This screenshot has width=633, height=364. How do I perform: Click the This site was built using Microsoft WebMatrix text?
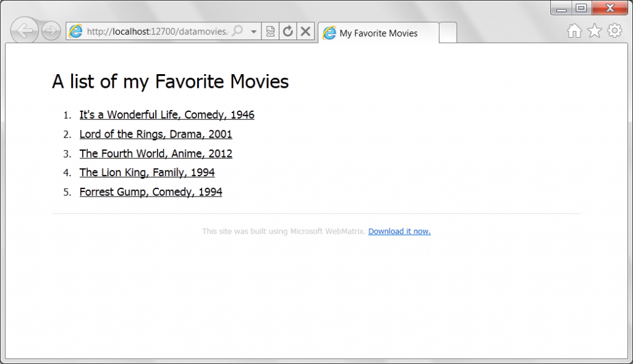[x=284, y=231]
